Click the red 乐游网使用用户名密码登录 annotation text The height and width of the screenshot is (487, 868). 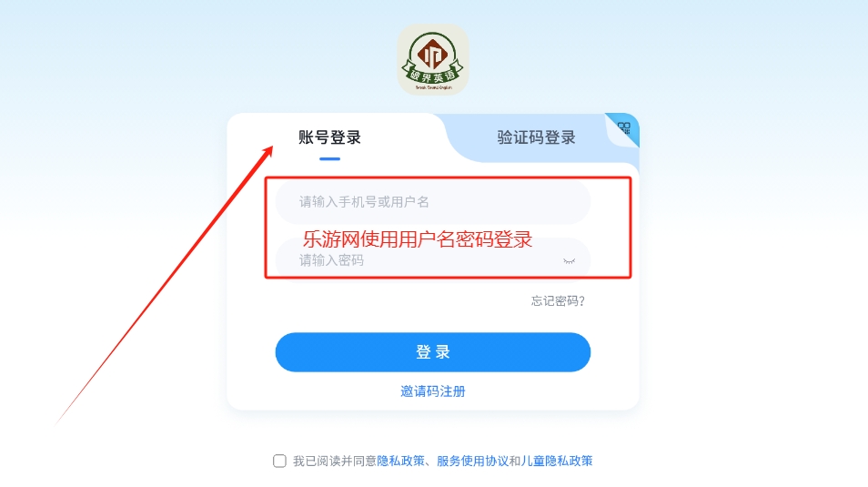(x=418, y=239)
